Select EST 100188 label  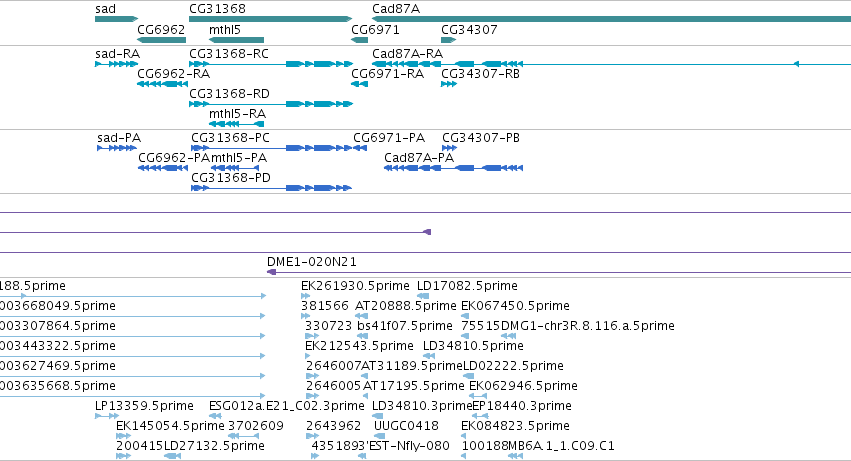(485, 446)
